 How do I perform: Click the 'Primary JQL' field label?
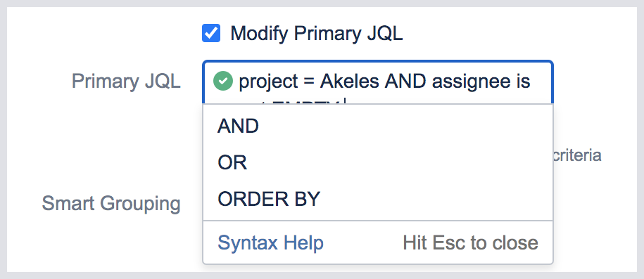(126, 82)
